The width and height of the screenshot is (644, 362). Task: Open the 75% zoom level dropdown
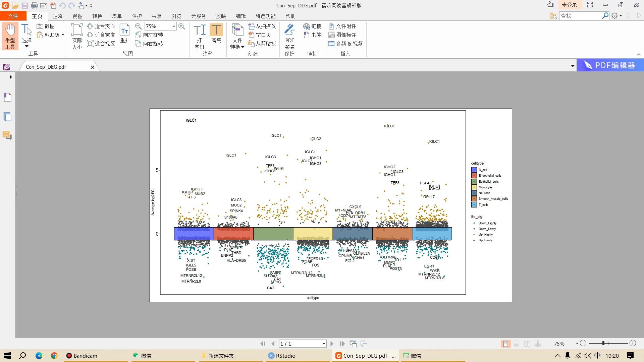174,26
